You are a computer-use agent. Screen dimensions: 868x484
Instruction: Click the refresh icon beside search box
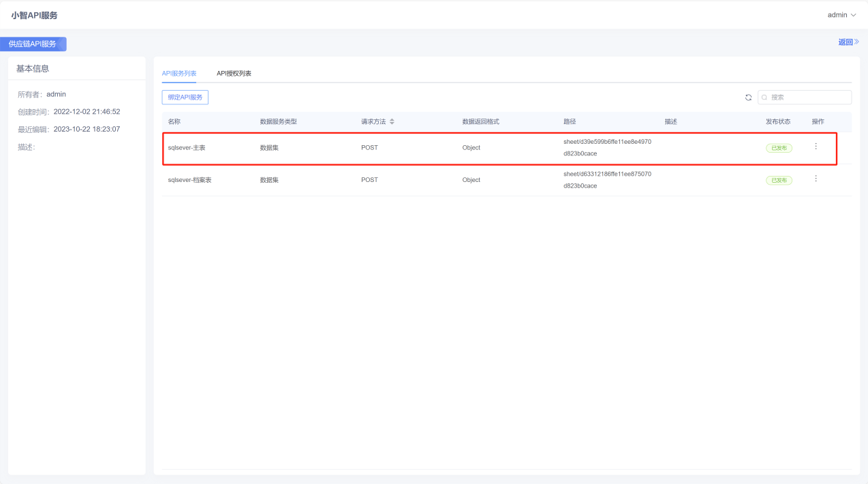pos(748,97)
